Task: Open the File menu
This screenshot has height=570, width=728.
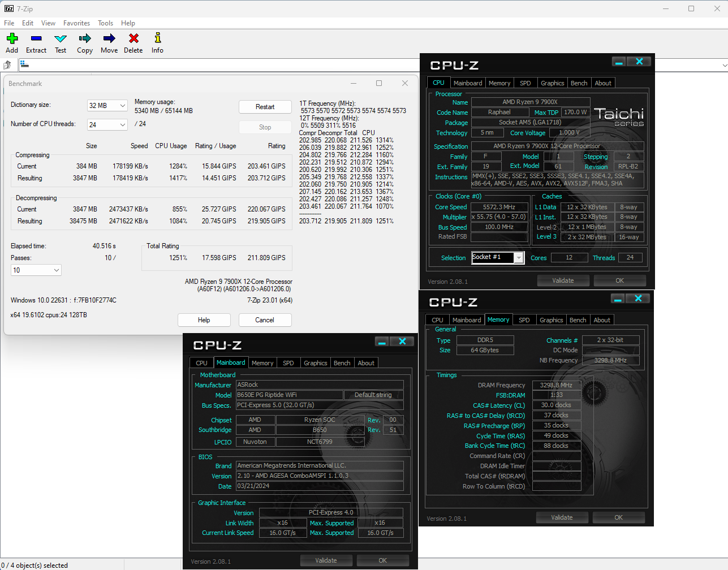Action: (x=9, y=23)
